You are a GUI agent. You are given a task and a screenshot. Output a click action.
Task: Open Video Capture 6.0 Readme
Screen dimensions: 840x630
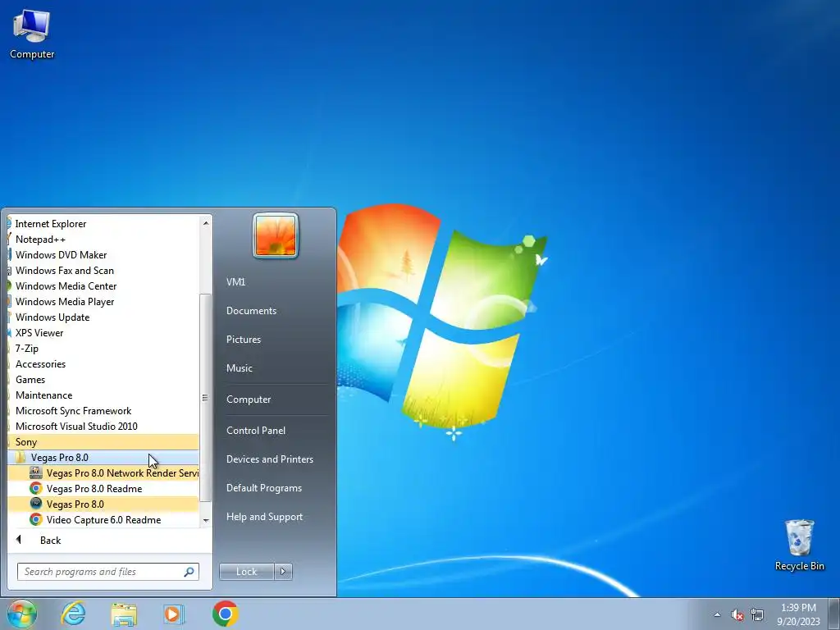(x=103, y=519)
